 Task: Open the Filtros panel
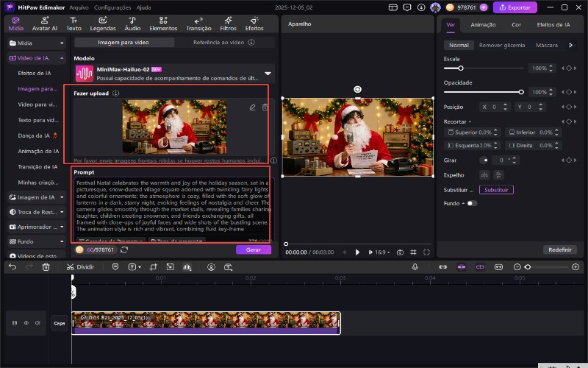(229, 23)
